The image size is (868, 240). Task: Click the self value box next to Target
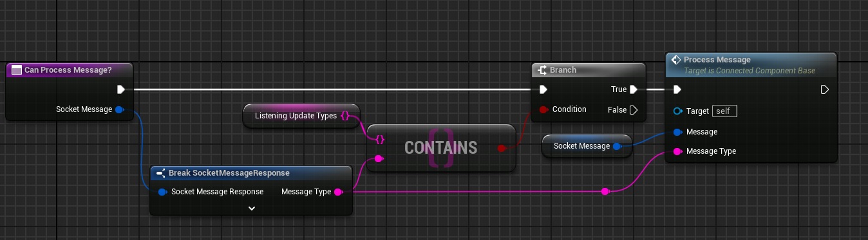pos(724,111)
